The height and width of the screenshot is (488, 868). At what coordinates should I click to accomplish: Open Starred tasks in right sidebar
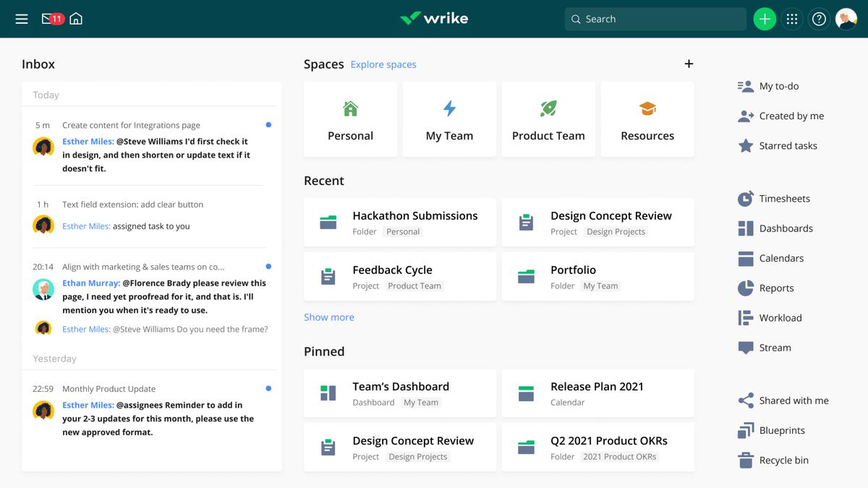(787, 146)
